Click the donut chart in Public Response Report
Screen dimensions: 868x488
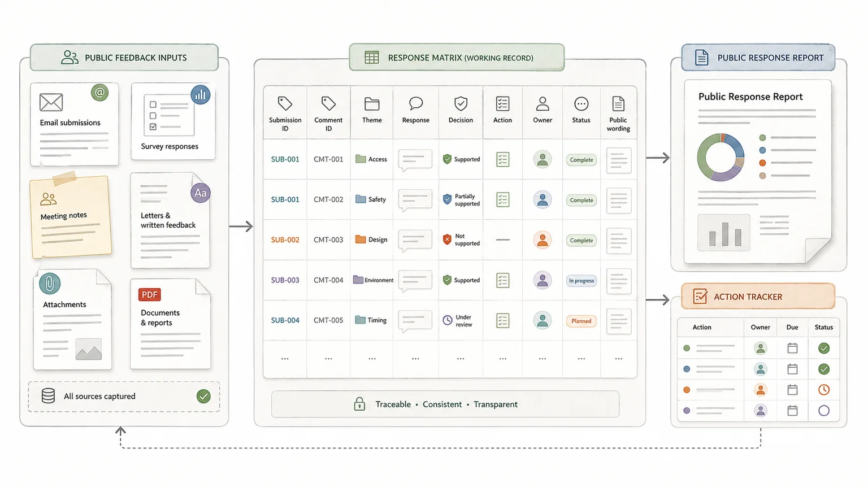(721, 157)
